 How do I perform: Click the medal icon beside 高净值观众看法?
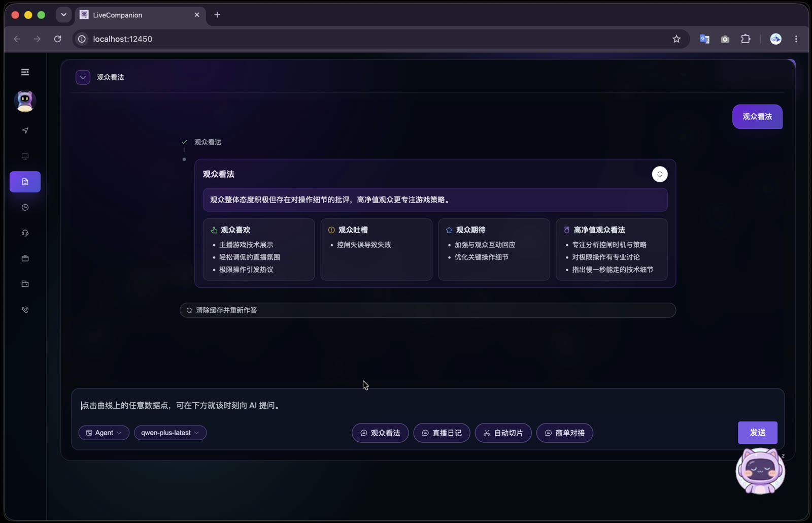tap(567, 230)
